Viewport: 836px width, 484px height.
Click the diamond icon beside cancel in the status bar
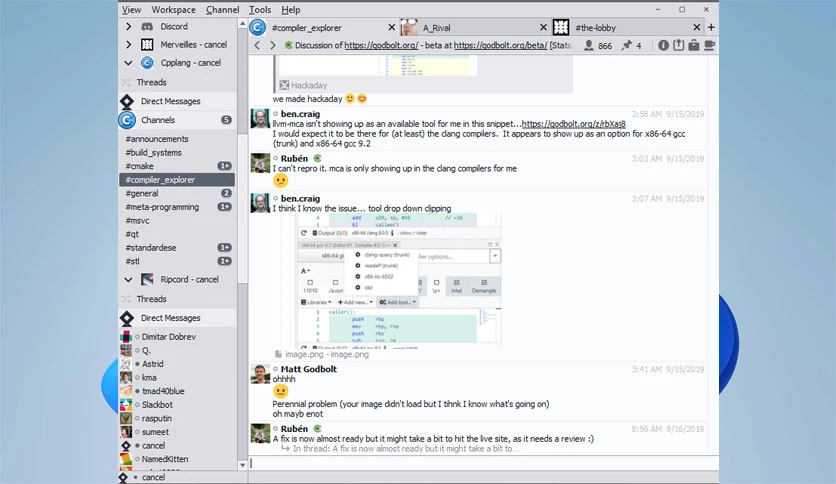(123, 478)
